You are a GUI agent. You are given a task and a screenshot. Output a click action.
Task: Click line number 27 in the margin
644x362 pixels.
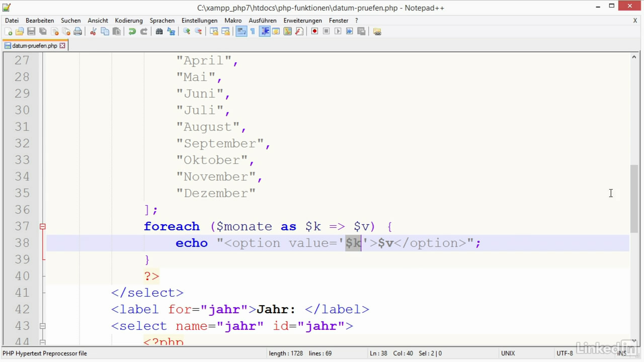(22, 60)
